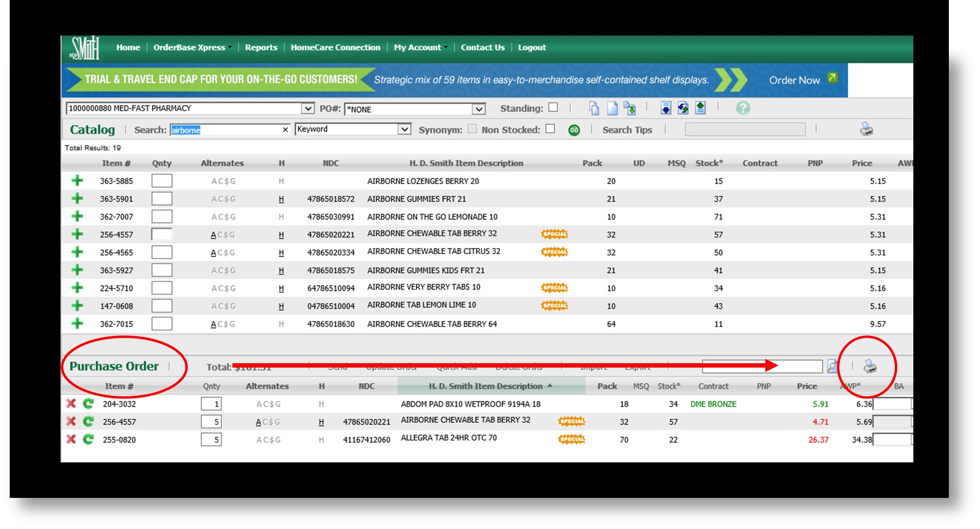Viewport: 980px width, 529px height.
Task: Delete item 256-4557 from purchase order with red X
Action: 71,422
